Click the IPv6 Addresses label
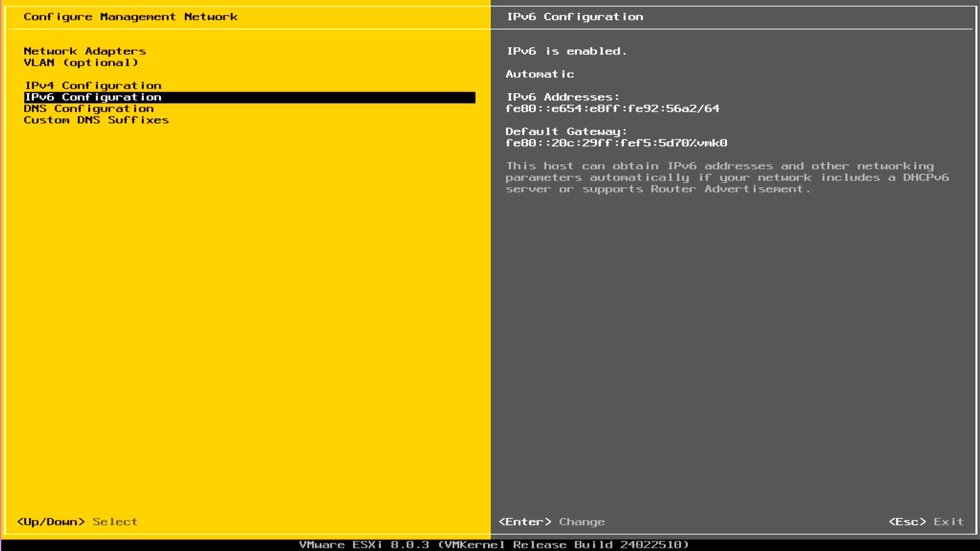The image size is (980, 551). pos(562,97)
